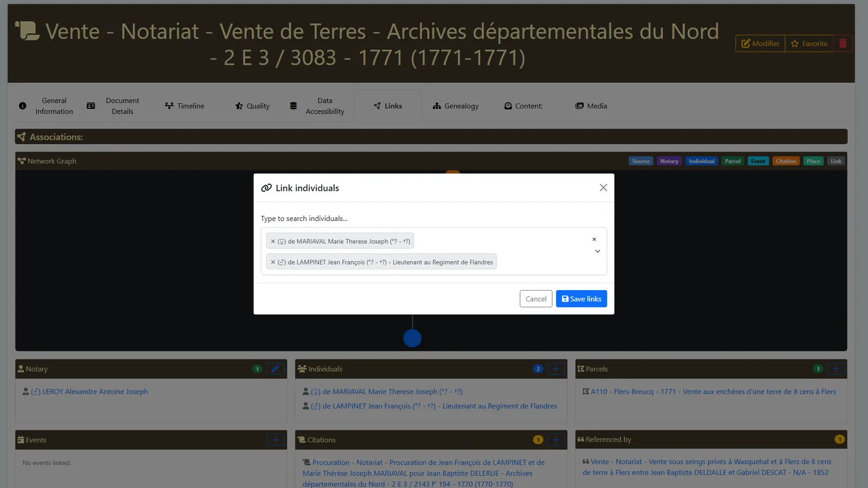Remove de LAMPINET Jean François tag

273,262
